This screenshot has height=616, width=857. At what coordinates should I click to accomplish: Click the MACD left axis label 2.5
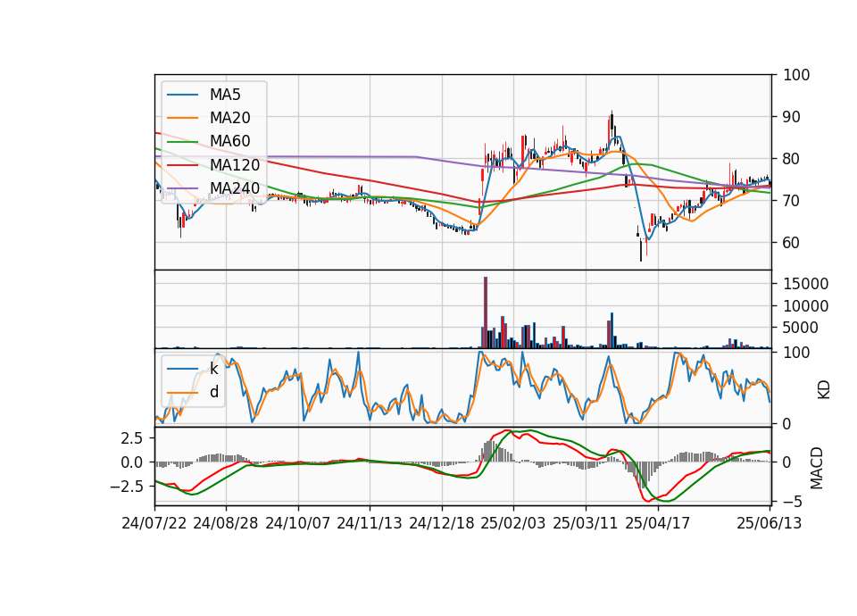(x=132, y=438)
